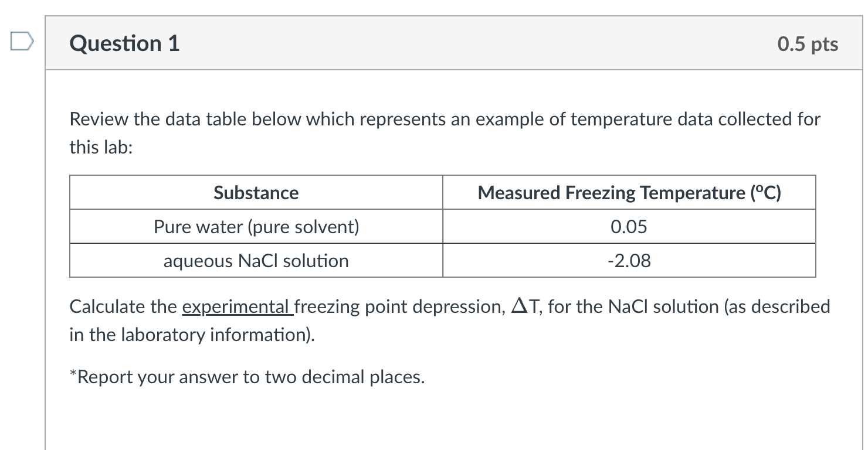Viewport: 868px width, 450px height.
Task: Click the question panel left border
Action: pyautogui.click(x=46, y=234)
